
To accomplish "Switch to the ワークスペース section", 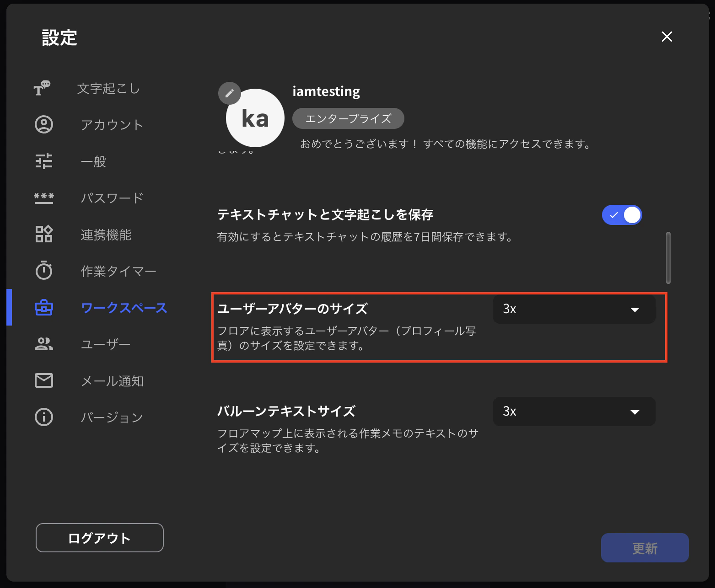I will (x=124, y=308).
